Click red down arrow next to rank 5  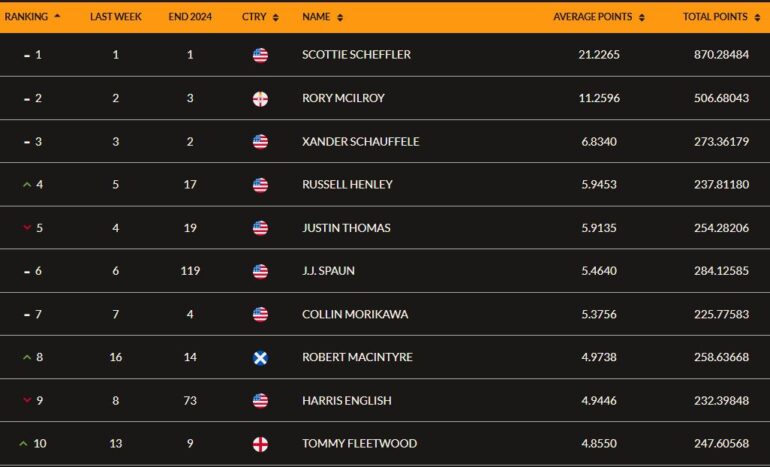27,227
